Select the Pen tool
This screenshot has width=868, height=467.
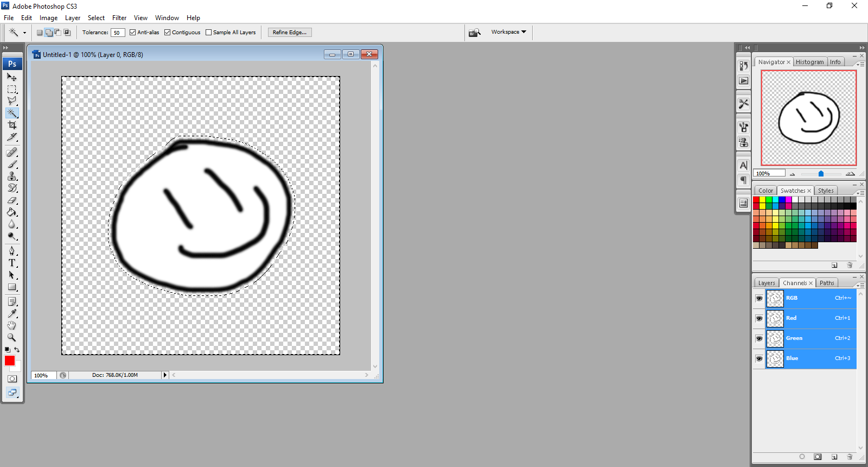click(x=12, y=251)
